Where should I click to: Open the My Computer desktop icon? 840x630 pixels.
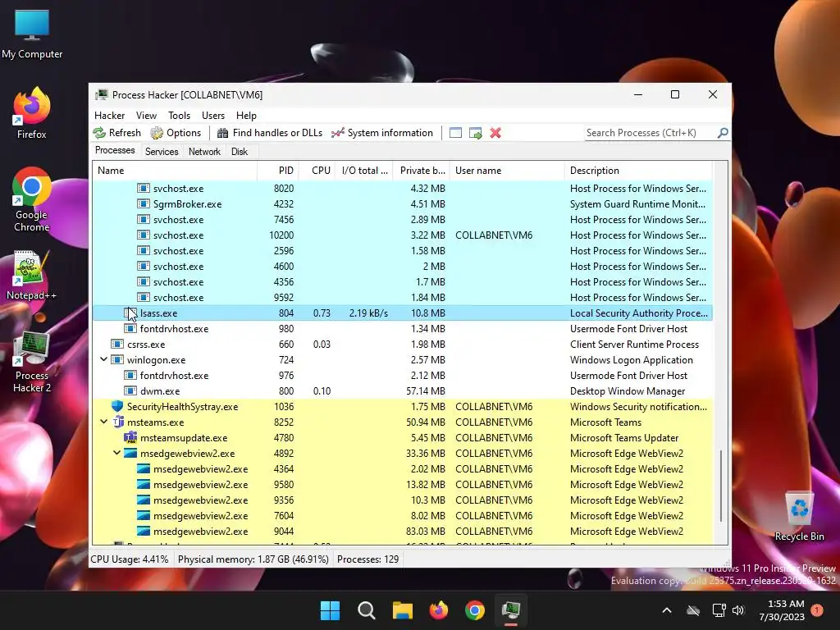pyautogui.click(x=32, y=34)
